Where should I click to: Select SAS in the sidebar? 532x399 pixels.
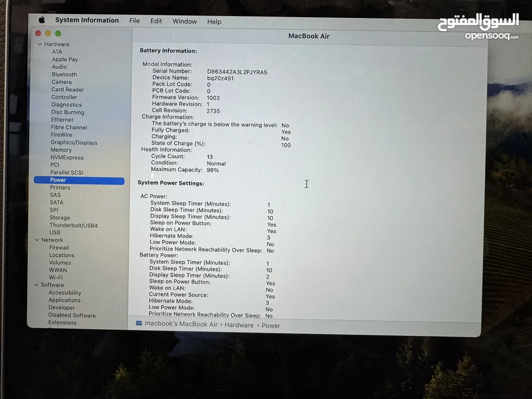(x=55, y=195)
